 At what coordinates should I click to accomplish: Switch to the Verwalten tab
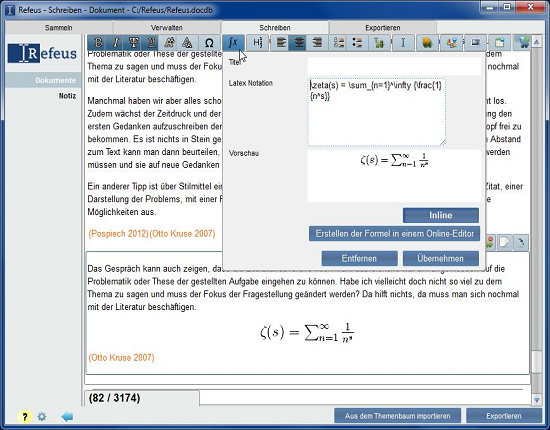point(167,28)
